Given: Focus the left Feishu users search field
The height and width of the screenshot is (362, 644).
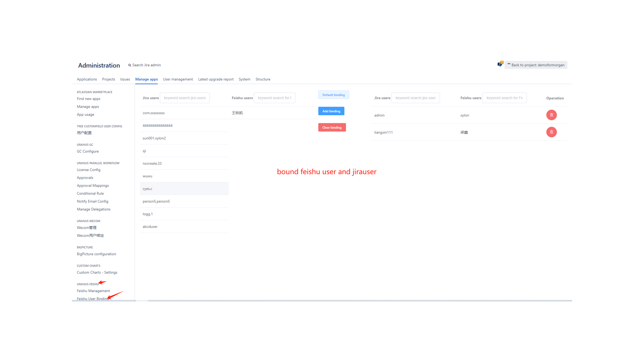Looking at the screenshot, I should click(274, 98).
